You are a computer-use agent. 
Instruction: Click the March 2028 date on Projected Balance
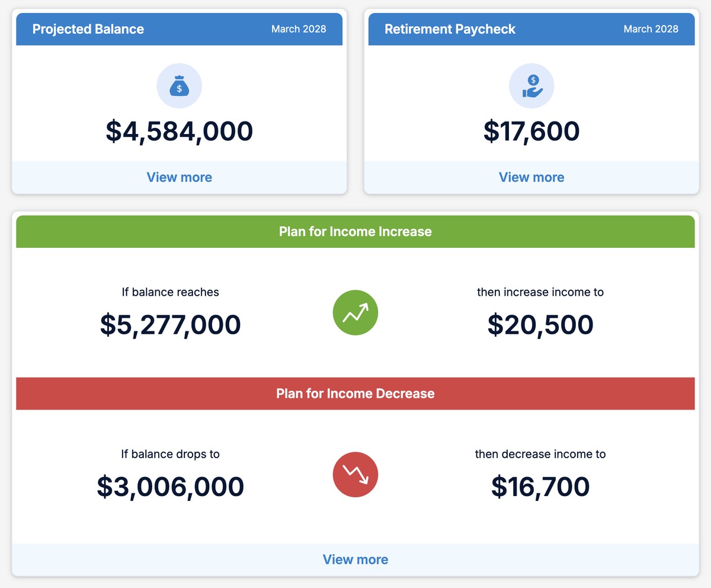pyautogui.click(x=299, y=28)
